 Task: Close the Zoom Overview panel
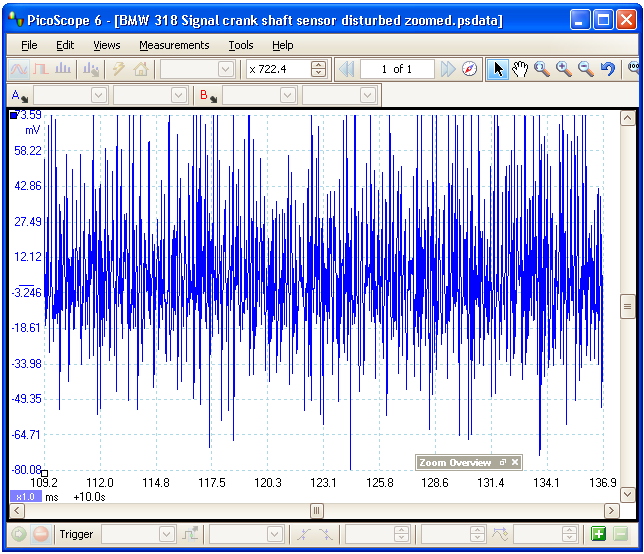(515, 462)
